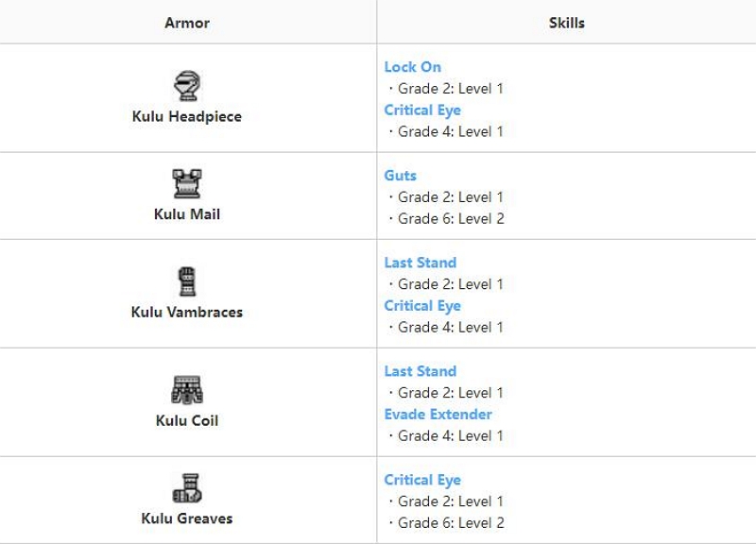Click the Kulu Headpiece helmet icon

pos(187,86)
